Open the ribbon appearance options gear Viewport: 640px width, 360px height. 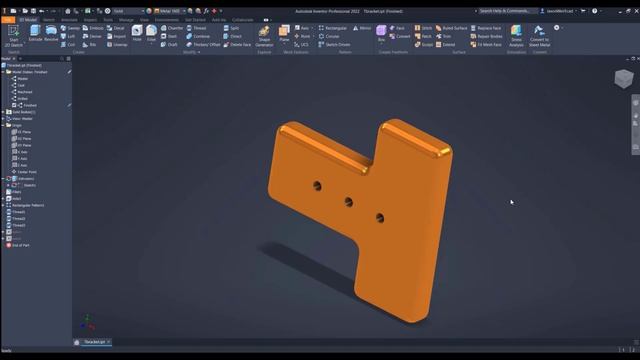[557, 28]
